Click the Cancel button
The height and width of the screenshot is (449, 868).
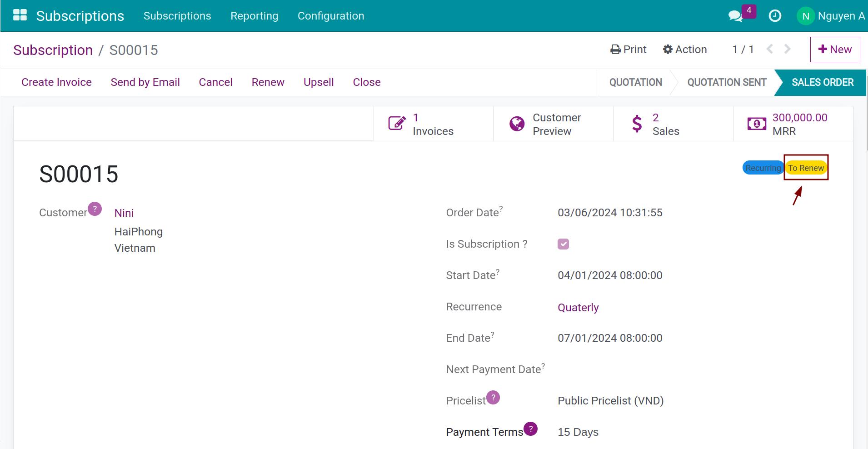pos(216,82)
